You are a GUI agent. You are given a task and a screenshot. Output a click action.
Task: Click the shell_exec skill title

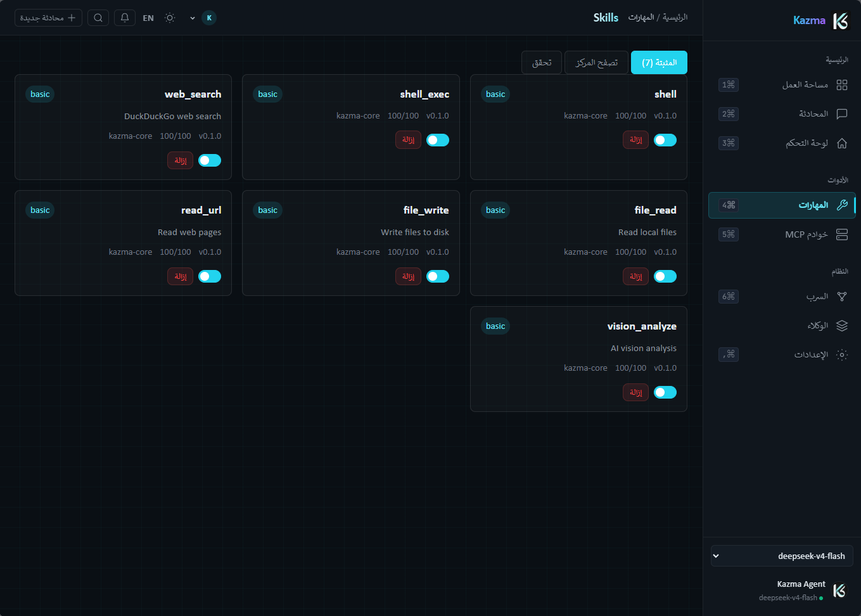pyautogui.click(x=424, y=94)
